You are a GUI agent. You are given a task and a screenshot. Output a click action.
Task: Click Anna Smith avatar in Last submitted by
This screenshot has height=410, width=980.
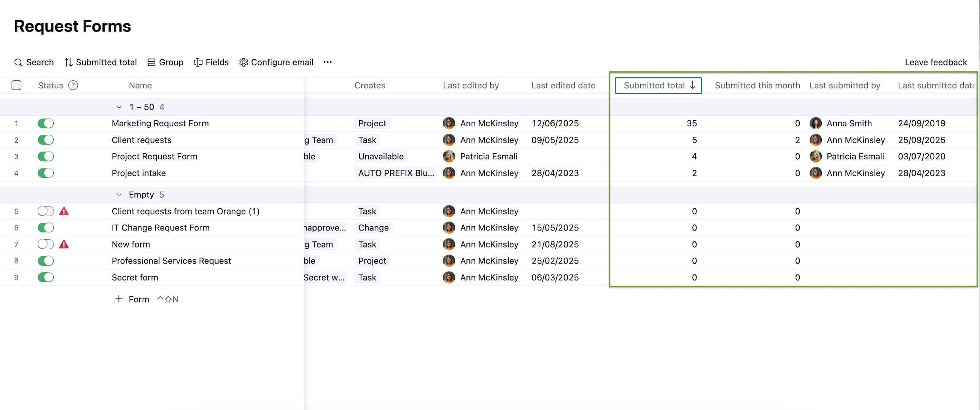816,123
